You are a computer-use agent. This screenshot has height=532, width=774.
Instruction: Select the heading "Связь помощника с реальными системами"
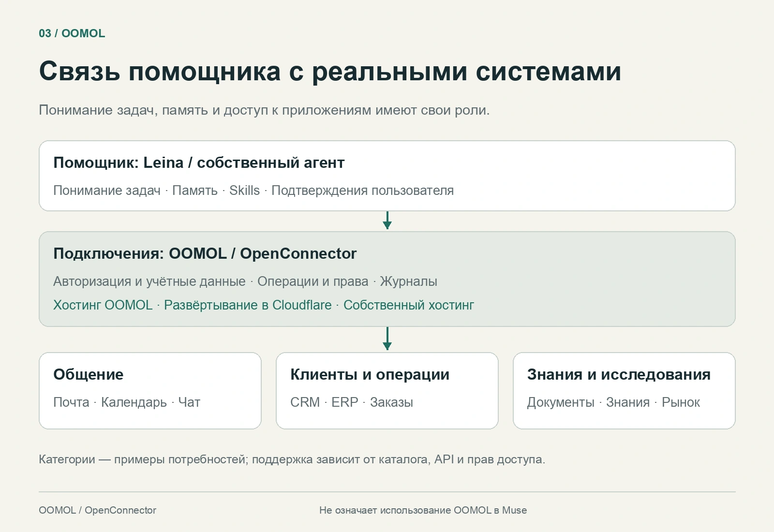coord(330,71)
